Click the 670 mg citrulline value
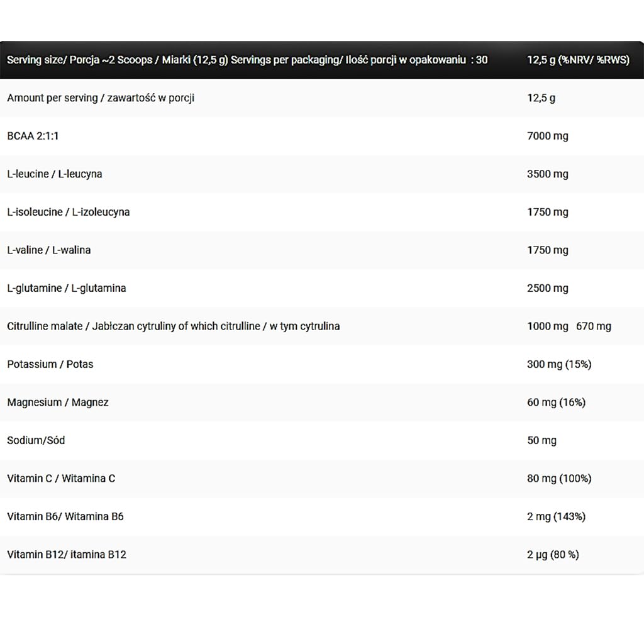 pyautogui.click(x=594, y=326)
